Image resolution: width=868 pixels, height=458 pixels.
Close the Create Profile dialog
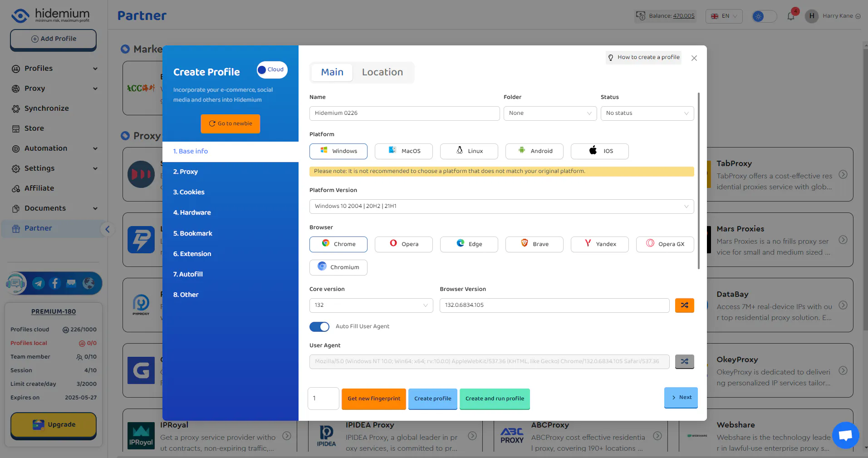(694, 58)
